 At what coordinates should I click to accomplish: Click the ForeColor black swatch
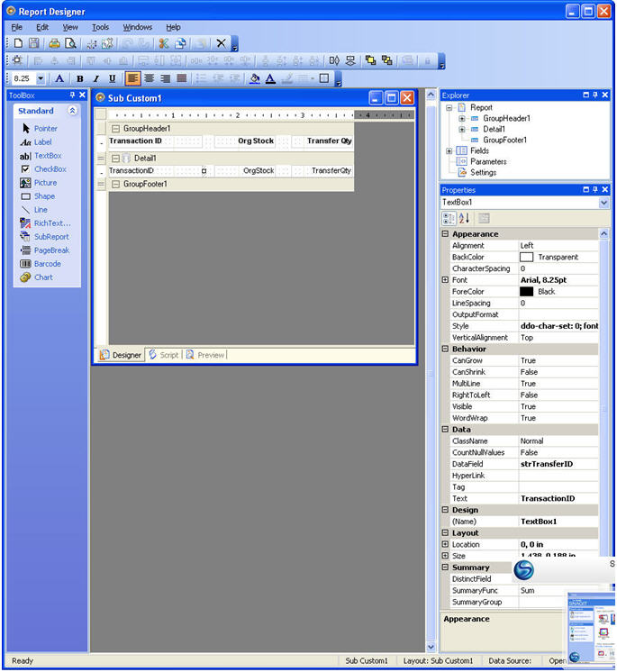(x=527, y=292)
